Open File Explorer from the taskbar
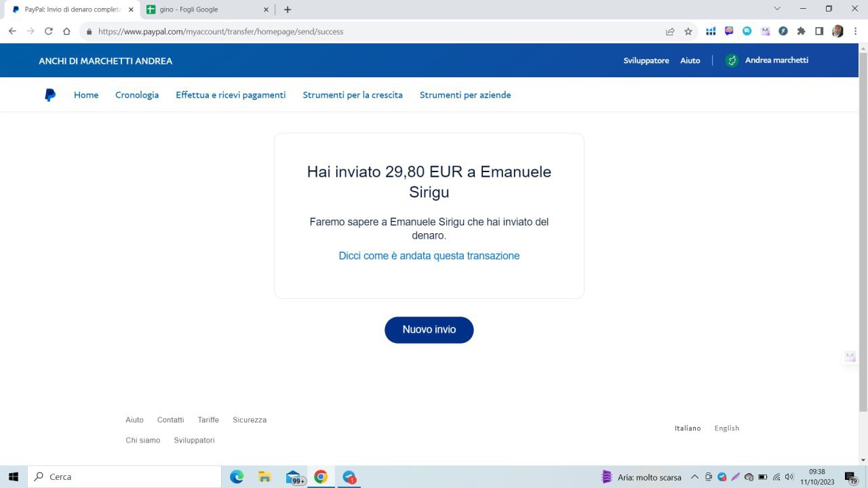The image size is (868, 488). tap(264, 477)
